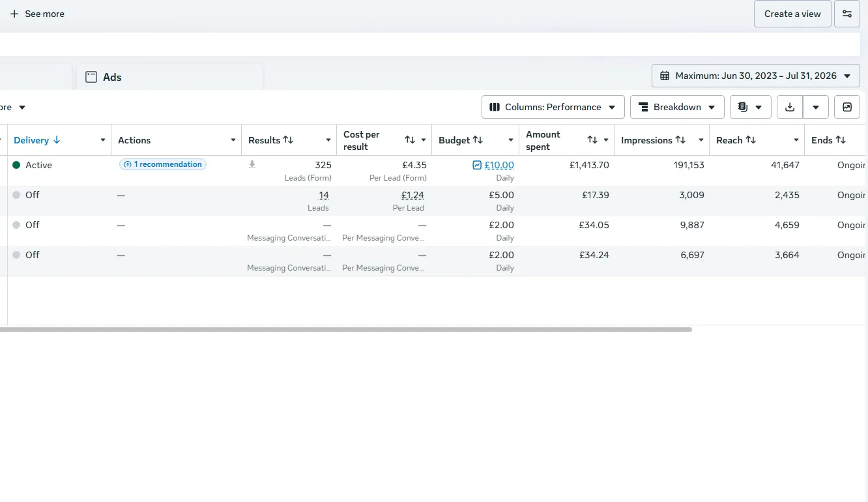Click the £1.24 cost per lead value

click(412, 195)
